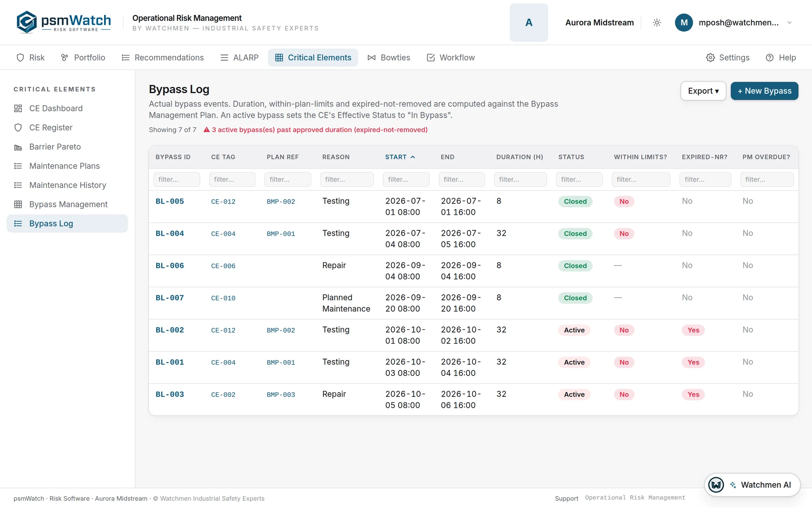812x508 pixels.
Task: Switch to the ALARP tab
Action: [239, 58]
